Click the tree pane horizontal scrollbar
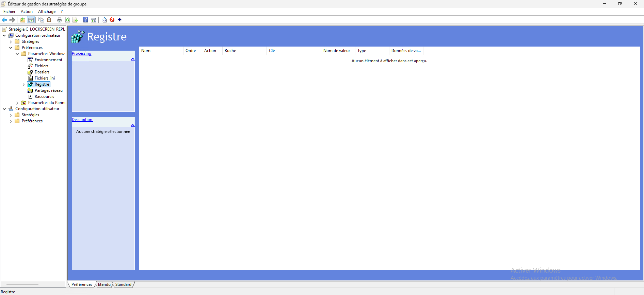644x295 pixels. tap(22, 284)
